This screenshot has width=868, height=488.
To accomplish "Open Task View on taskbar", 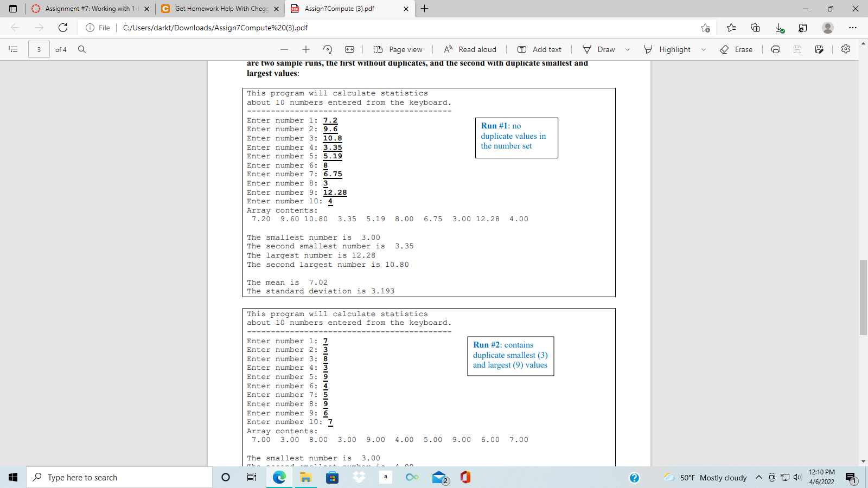I will [x=251, y=477].
